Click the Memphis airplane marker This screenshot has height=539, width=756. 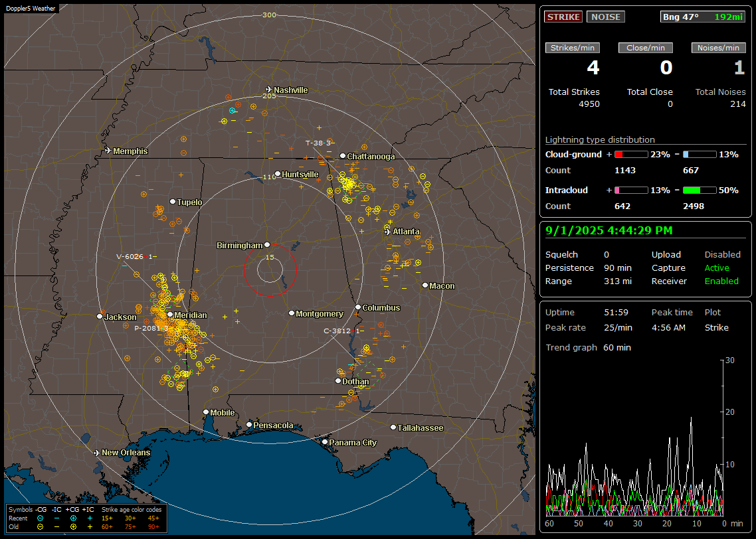tap(108, 151)
